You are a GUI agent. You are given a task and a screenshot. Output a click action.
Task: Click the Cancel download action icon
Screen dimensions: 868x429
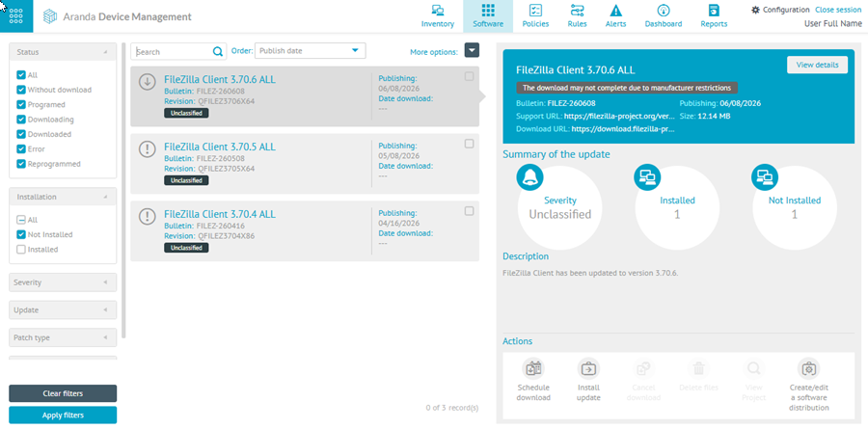coord(643,368)
